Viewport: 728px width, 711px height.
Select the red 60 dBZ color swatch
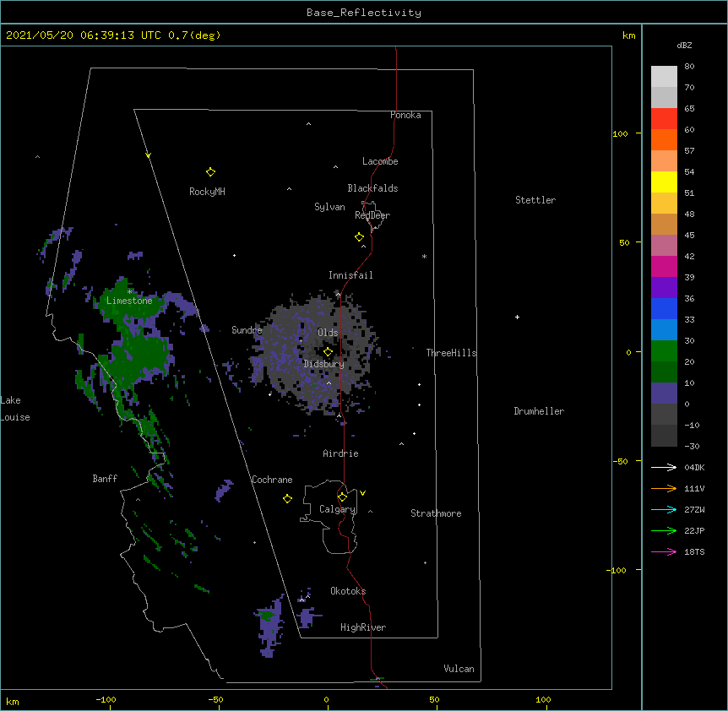click(664, 119)
